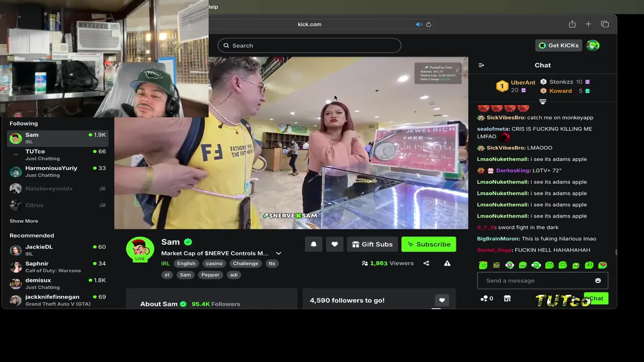Open the Help menu in menu bar
644x362 pixels.
(213, 7)
